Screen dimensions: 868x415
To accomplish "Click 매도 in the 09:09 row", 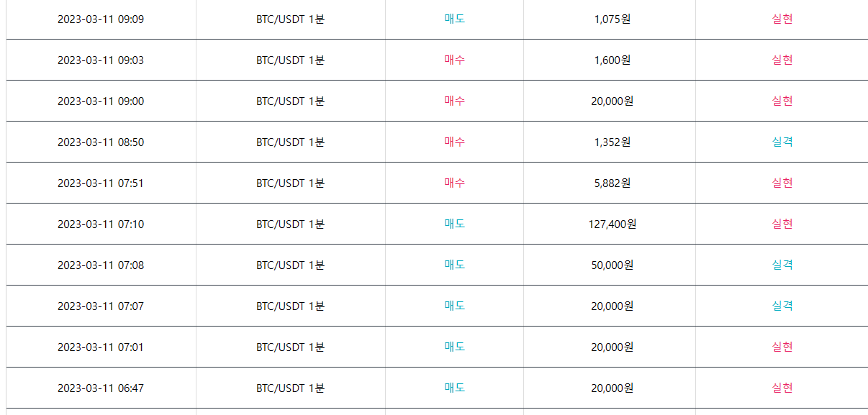I will [455, 19].
